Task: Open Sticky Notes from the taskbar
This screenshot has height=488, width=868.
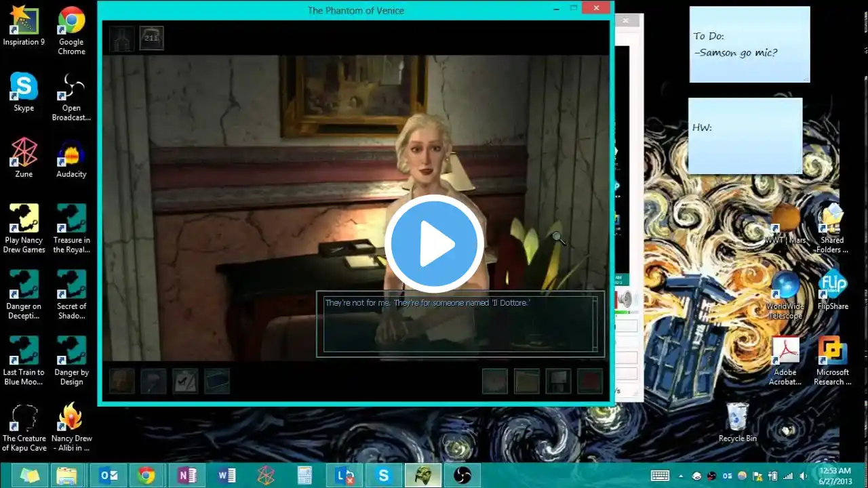Action: (x=29, y=475)
